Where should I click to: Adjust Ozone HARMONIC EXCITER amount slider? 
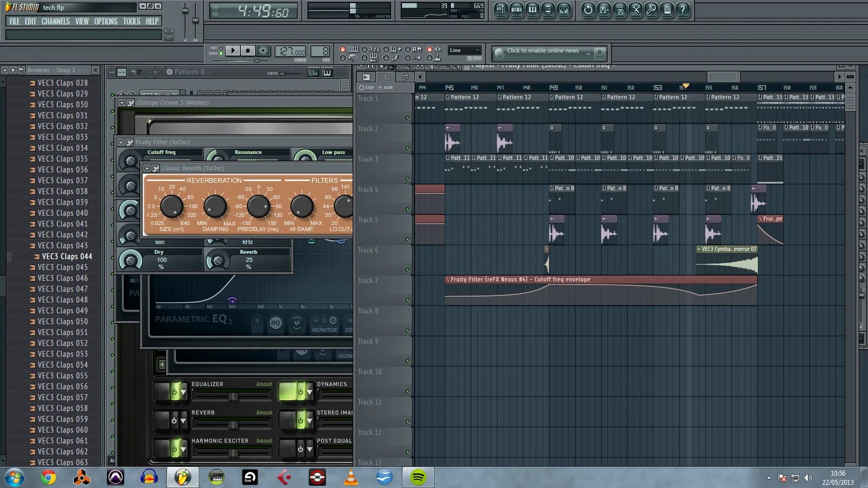tap(232, 453)
